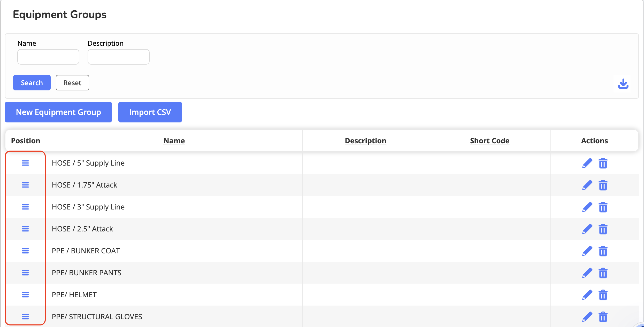
Task: Sort table by Description column header
Action: [x=365, y=141]
